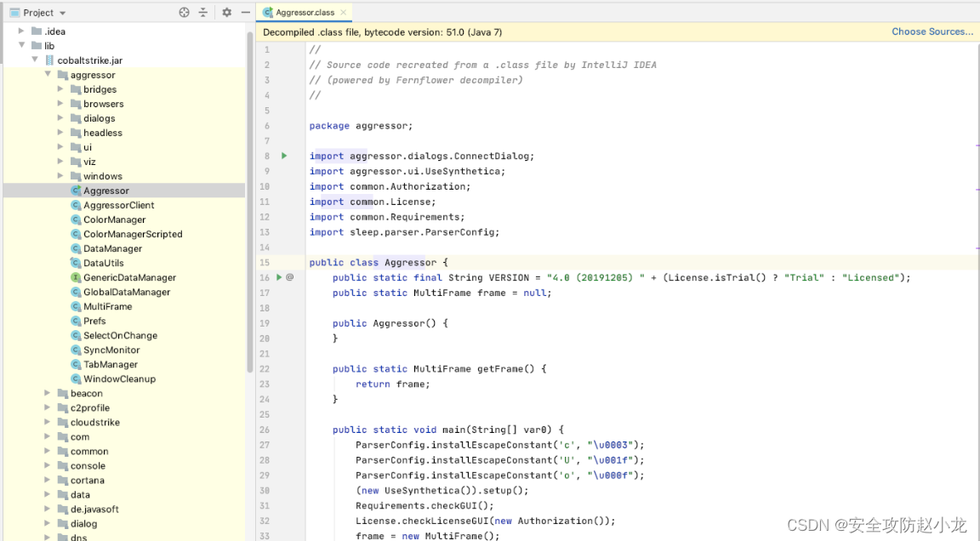Image resolution: width=980 pixels, height=541 pixels.
Task: Expand the browsers package
Action: 60,103
